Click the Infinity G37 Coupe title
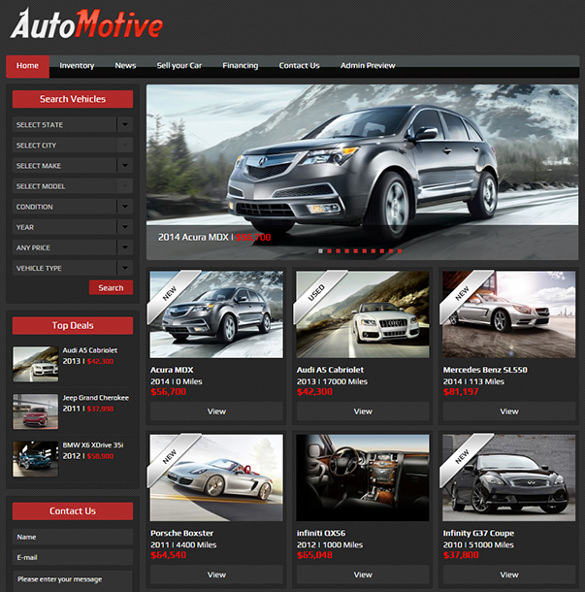 click(x=478, y=533)
